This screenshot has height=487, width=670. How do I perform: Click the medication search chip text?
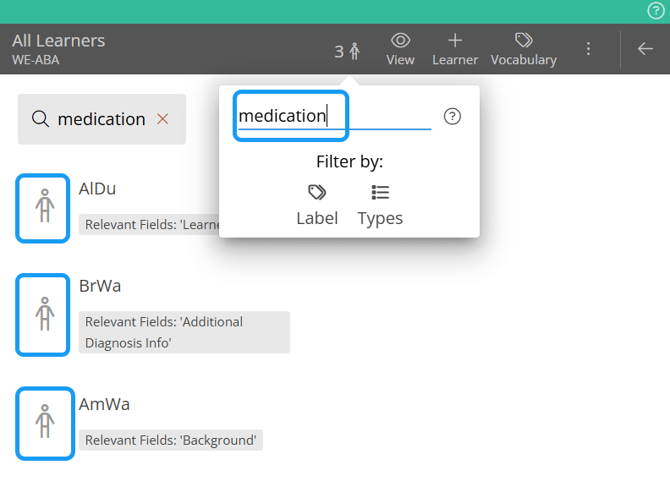[x=101, y=119]
